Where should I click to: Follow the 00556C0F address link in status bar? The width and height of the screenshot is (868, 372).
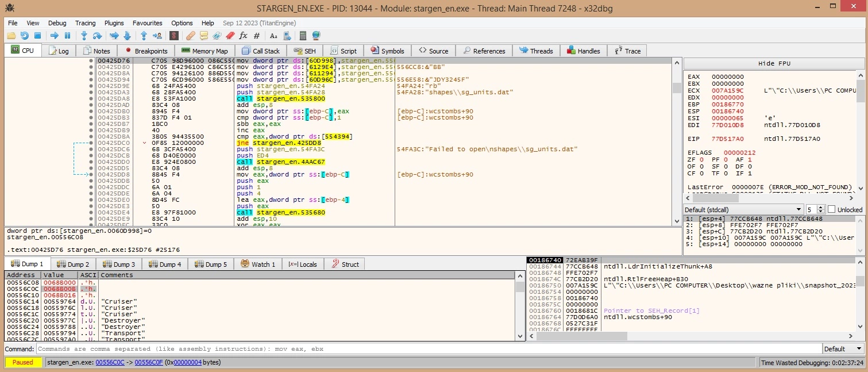click(149, 362)
